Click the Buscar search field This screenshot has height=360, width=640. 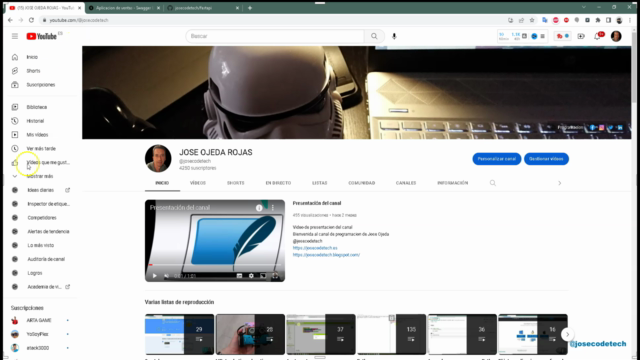pyautogui.click(x=275, y=36)
